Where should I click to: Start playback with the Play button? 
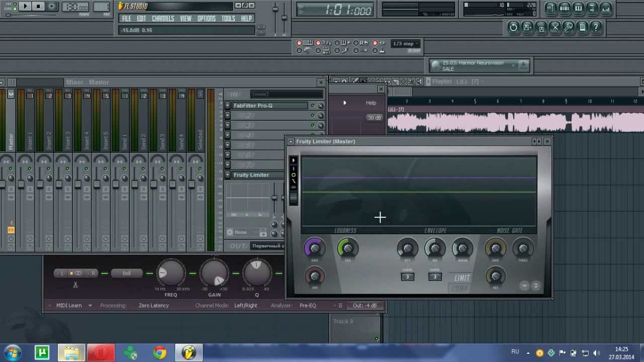pos(26,7)
